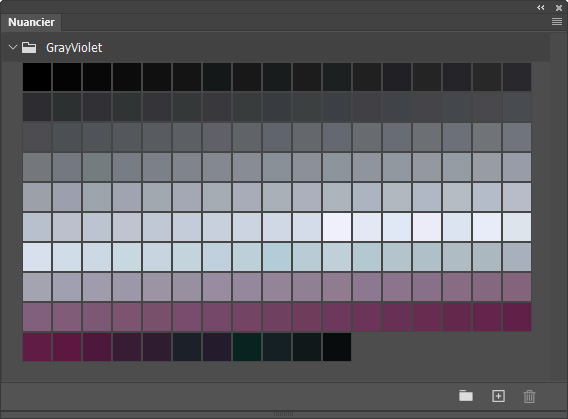Pick the pure black first swatch
Viewport: 568px width, 419px height.
tap(37, 77)
